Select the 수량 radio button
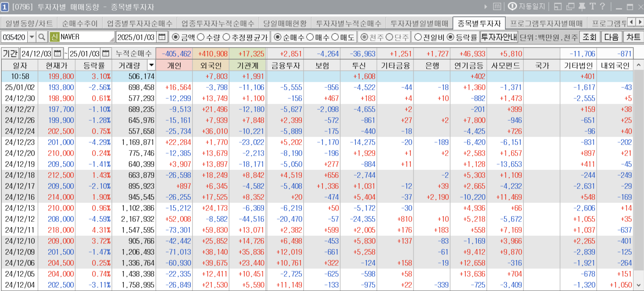The image size is (644, 291). pos(201,37)
